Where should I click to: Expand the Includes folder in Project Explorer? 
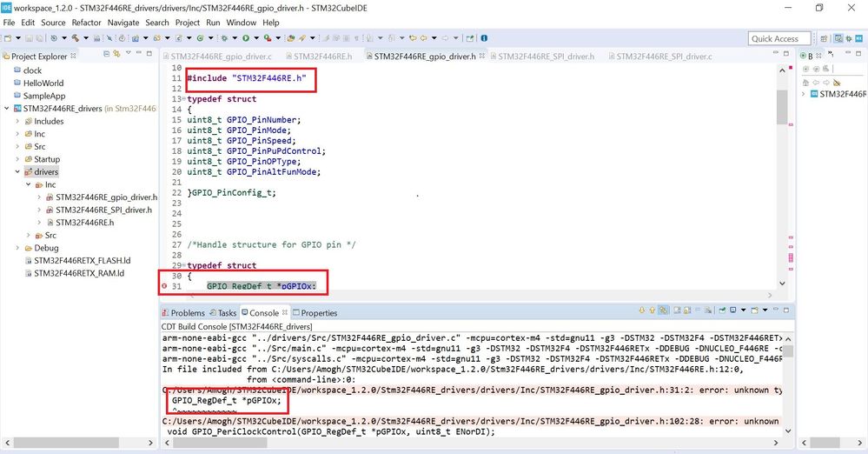17,121
